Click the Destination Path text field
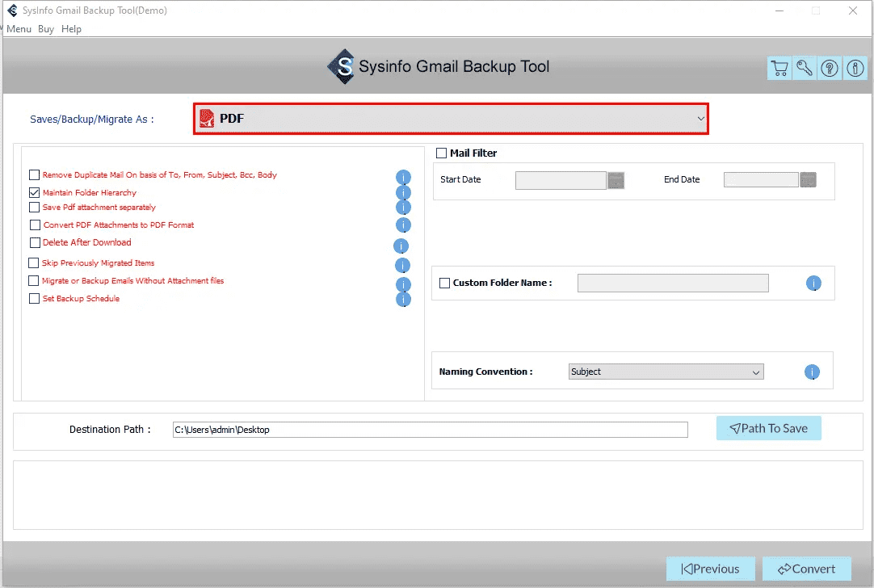Screen dimensions: 874x588 pos(431,430)
